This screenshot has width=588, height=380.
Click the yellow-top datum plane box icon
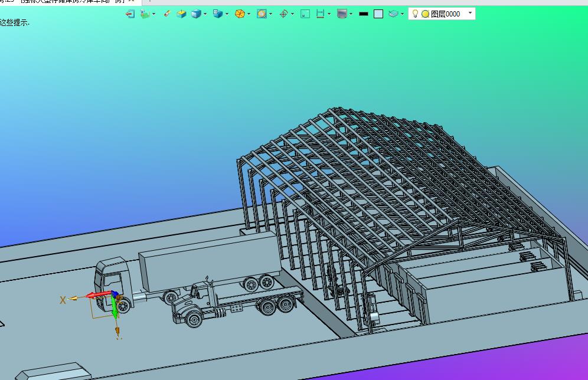click(x=181, y=14)
